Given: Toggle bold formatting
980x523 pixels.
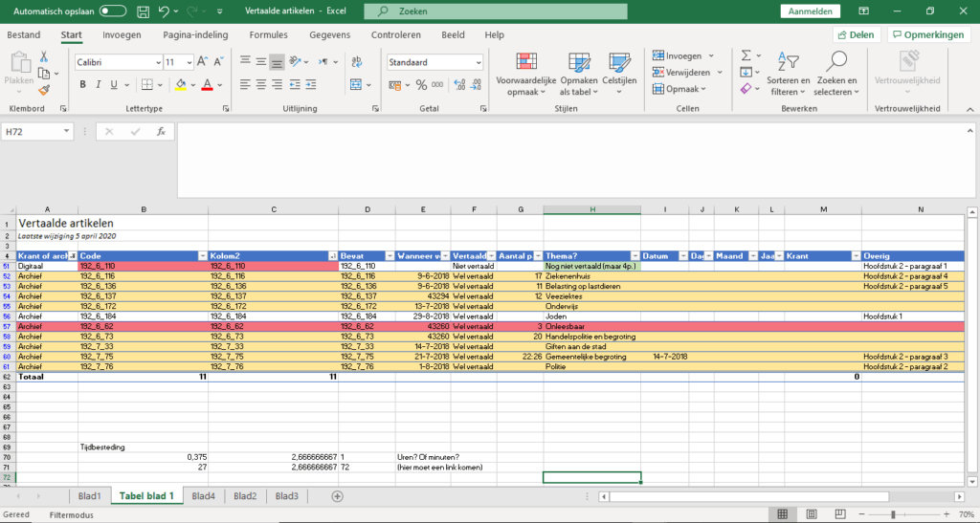Looking at the screenshot, I should click(83, 85).
